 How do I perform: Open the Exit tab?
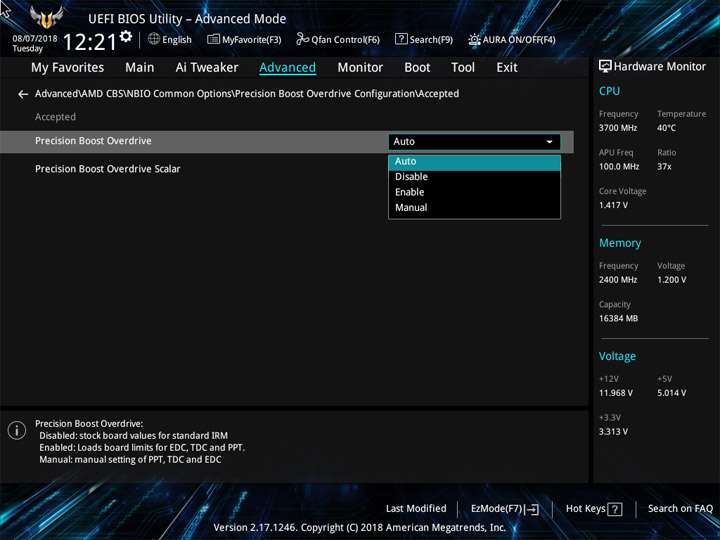[x=507, y=68]
